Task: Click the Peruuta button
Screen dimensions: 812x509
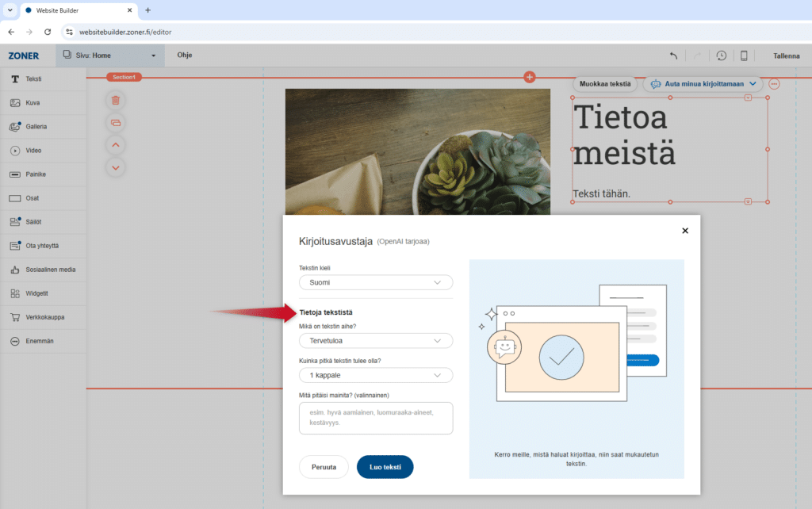Action: click(x=324, y=467)
